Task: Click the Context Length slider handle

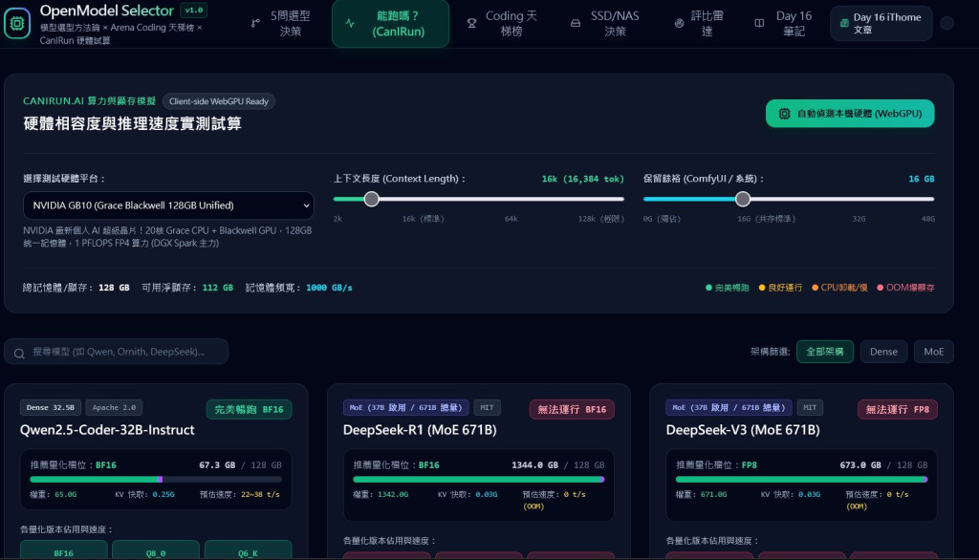Action: 372,199
